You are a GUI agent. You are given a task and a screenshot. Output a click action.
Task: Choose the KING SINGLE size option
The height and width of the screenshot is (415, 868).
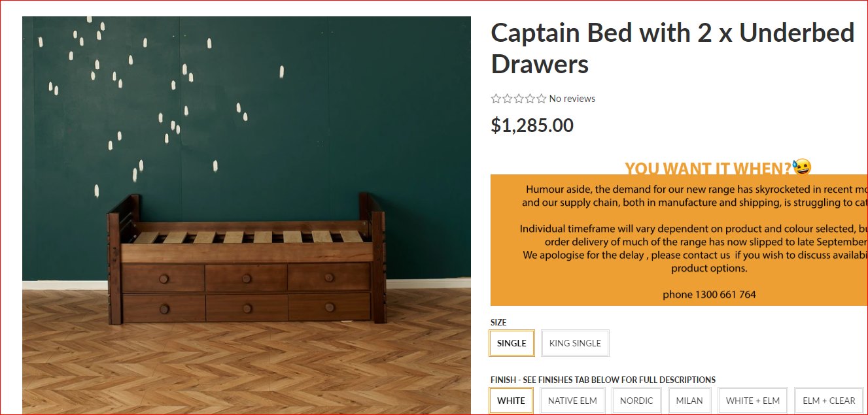pyautogui.click(x=575, y=343)
